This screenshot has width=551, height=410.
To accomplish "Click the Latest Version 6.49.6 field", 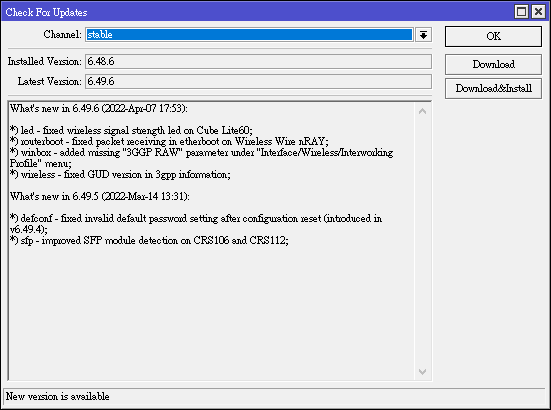I will (258, 82).
